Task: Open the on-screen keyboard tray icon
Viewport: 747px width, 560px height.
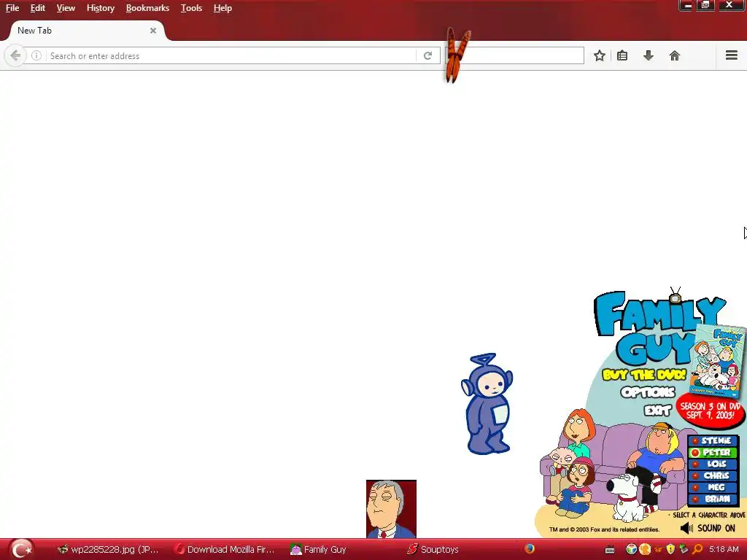Action: 610,550
